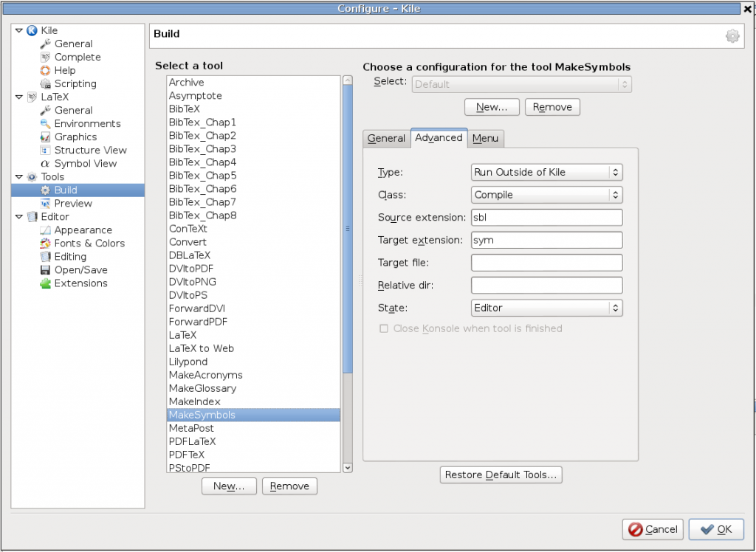
Task: Click the alpha Symbol View icon
Action: [45, 163]
